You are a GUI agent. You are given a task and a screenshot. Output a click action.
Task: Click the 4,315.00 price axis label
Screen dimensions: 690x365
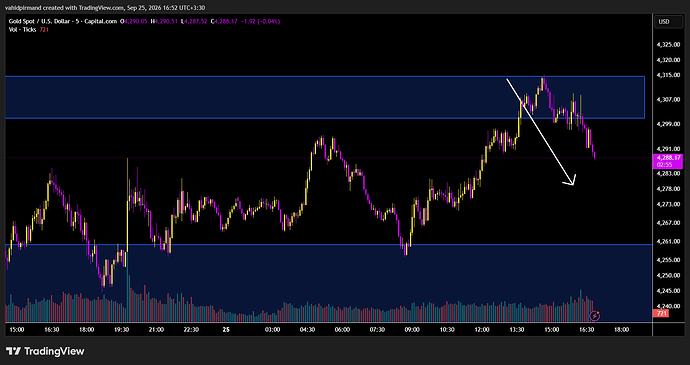668,75
